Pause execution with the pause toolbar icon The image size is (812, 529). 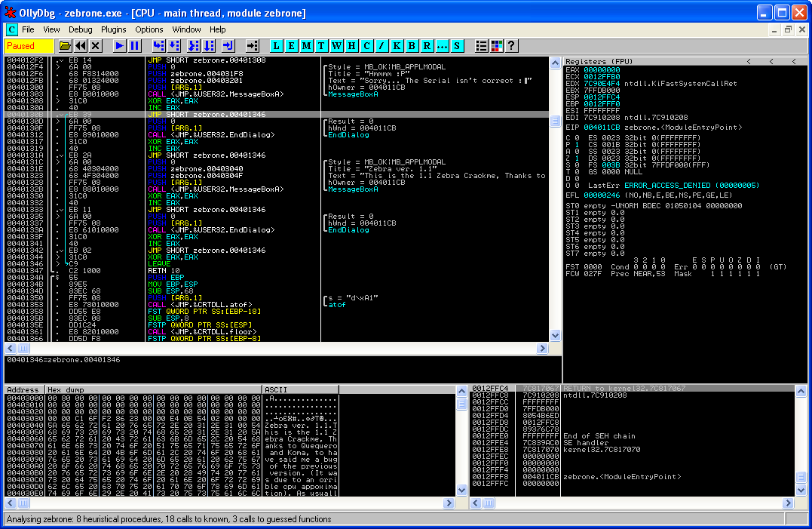coord(135,45)
